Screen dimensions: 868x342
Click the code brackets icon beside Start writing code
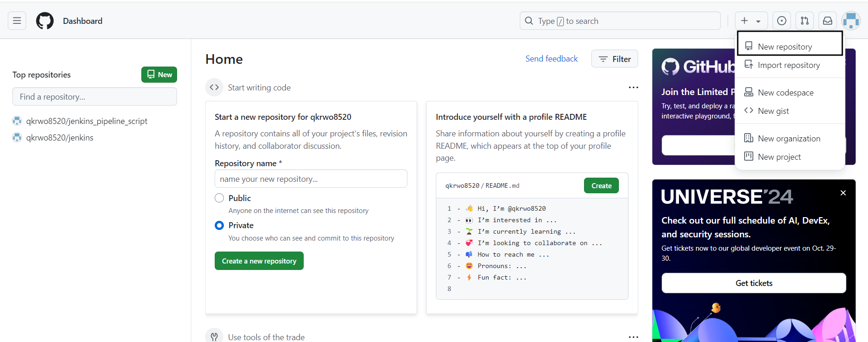click(x=214, y=87)
